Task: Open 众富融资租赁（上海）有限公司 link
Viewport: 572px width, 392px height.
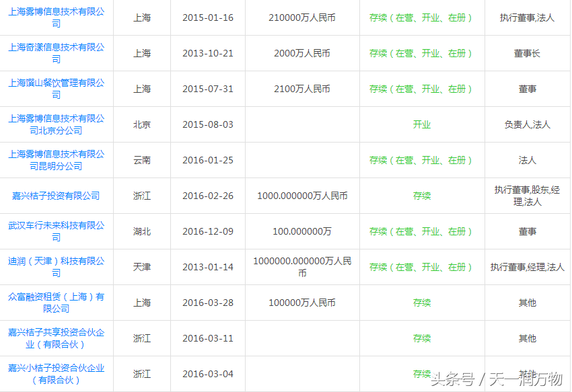Action: tap(56, 303)
